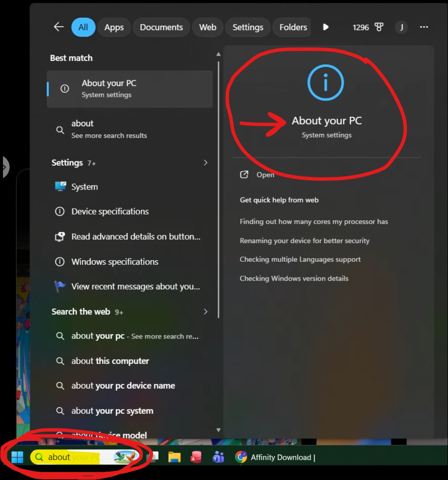Open the three-dot more options menu
448x480 pixels.
424,27
